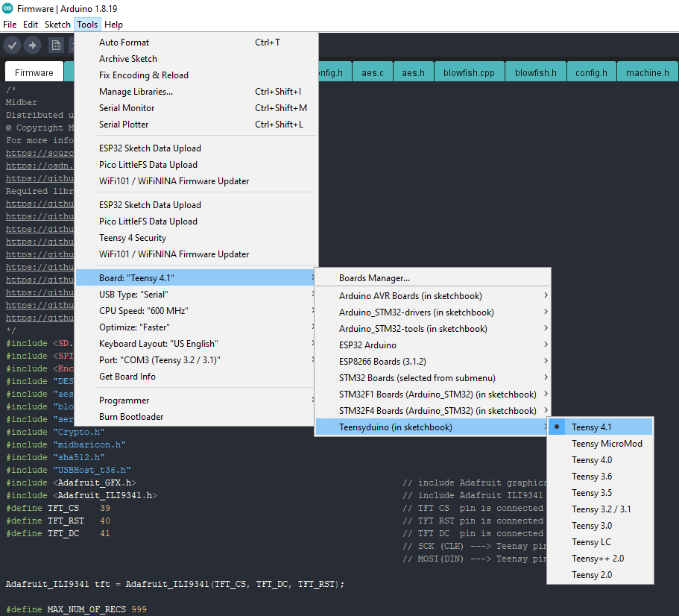
Task: Select Teensy 3.0 board
Action: [x=600, y=526]
